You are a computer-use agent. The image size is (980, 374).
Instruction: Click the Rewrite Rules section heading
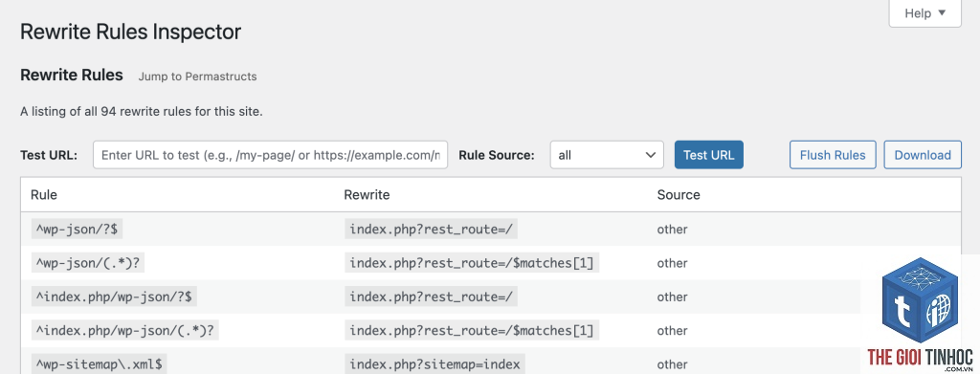pyautogui.click(x=72, y=76)
